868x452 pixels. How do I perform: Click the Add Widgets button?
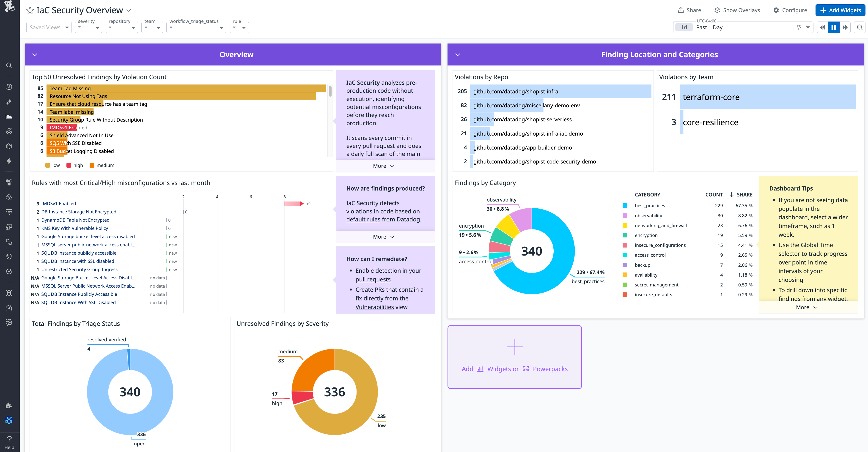pyautogui.click(x=840, y=10)
